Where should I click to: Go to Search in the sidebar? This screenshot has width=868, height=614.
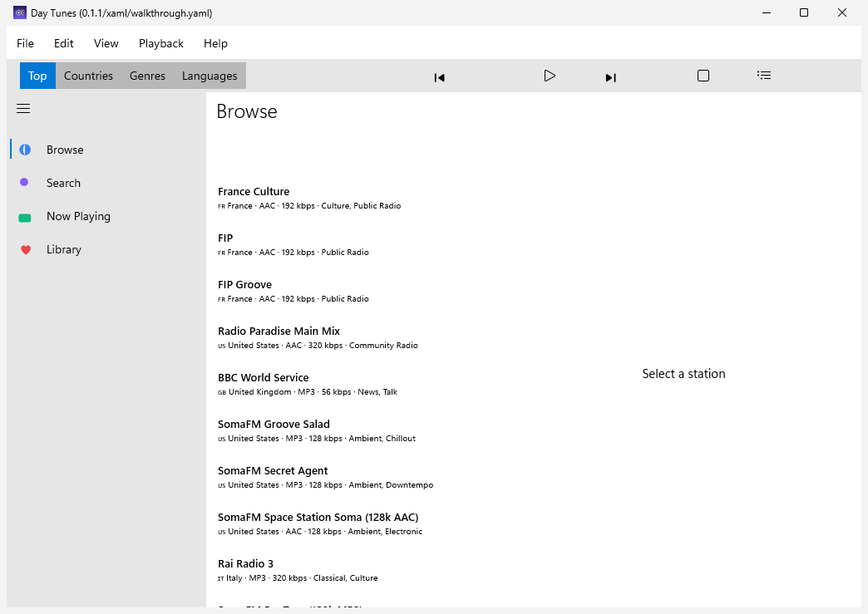(x=63, y=183)
